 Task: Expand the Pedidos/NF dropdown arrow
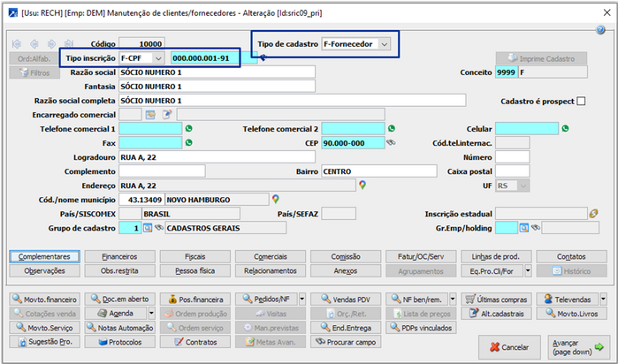301,299
